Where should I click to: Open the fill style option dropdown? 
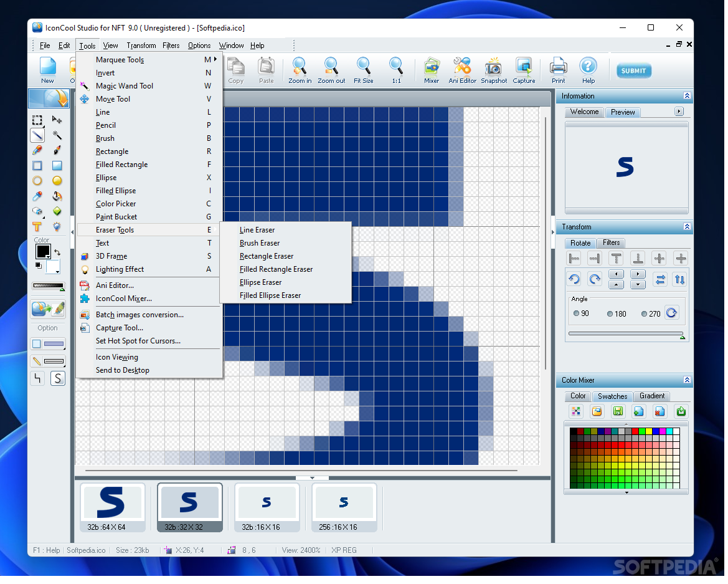(49, 344)
